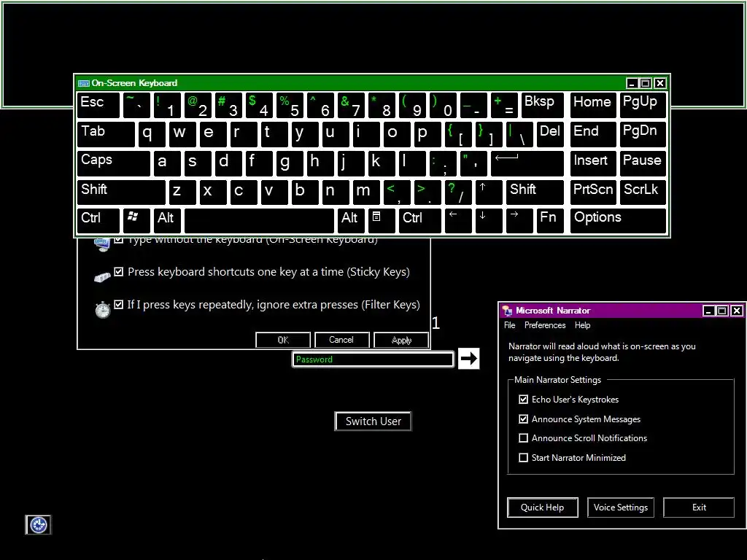Screen dimensions: 747x560
Task: Click the context menu key on the On-Screen Keyboard
Action: (x=382, y=220)
